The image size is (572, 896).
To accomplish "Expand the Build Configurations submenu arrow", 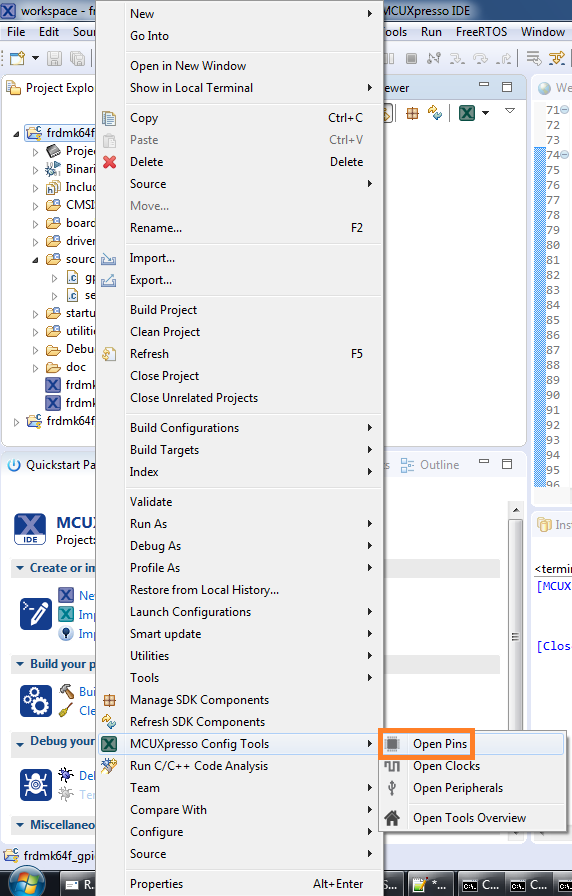I will coord(370,427).
